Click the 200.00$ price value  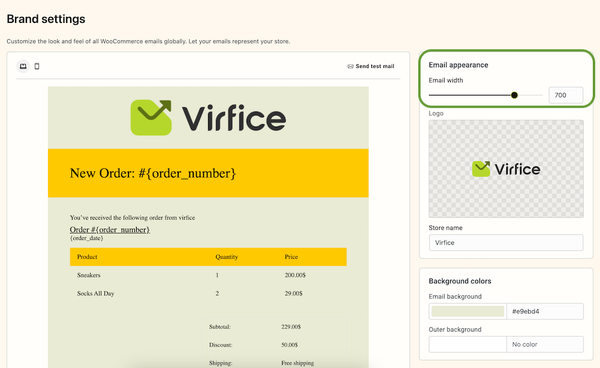click(295, 275)
